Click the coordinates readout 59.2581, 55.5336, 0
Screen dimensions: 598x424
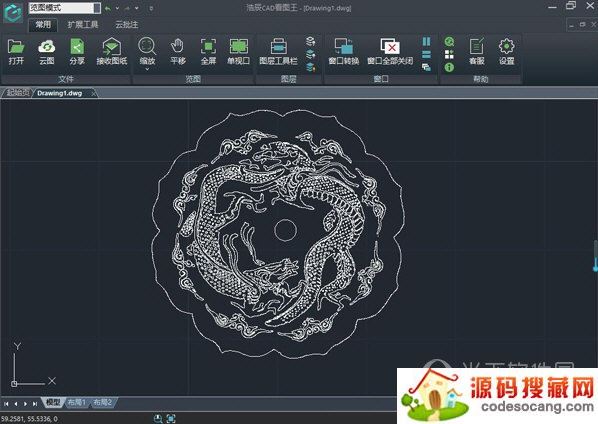(29, 419)
